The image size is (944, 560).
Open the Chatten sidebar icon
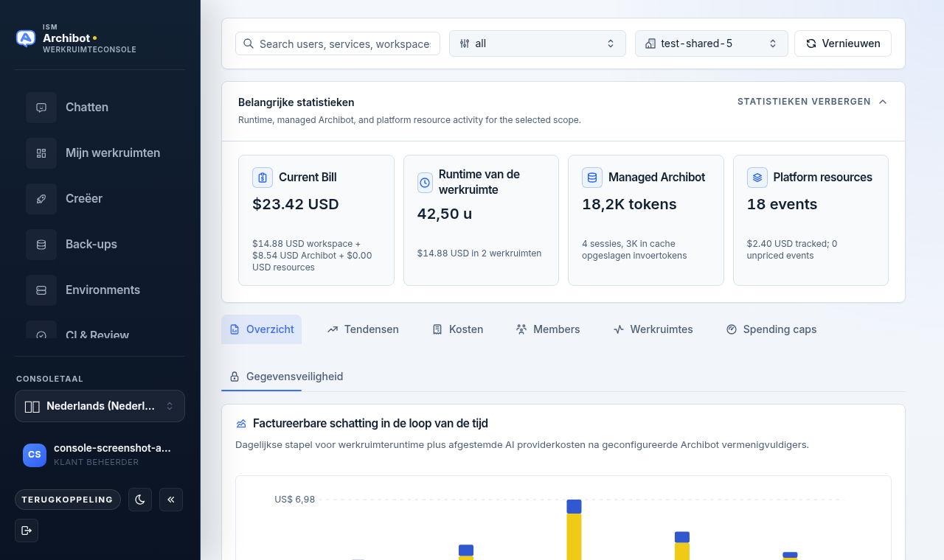tap(41, 108)
